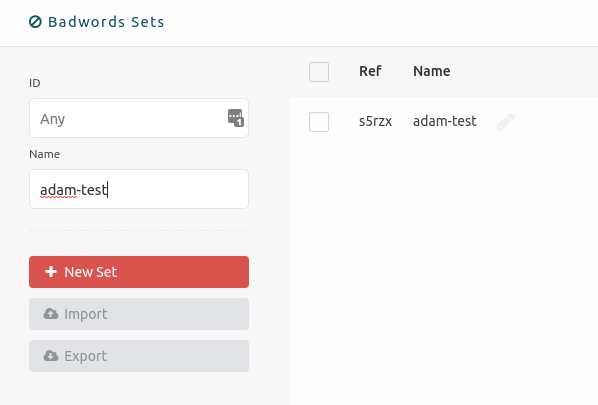
Task: Click the Name label above filter field
Action: coord(45,154)
